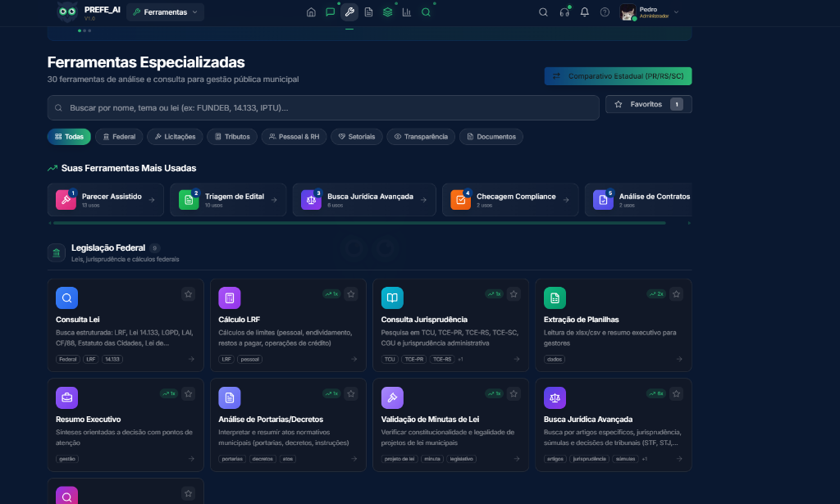The height and width of the screenshot is (504, 840).
Task: Open the chat icon in top navigation
Action: pyautogui.click(x=330, y=11)
